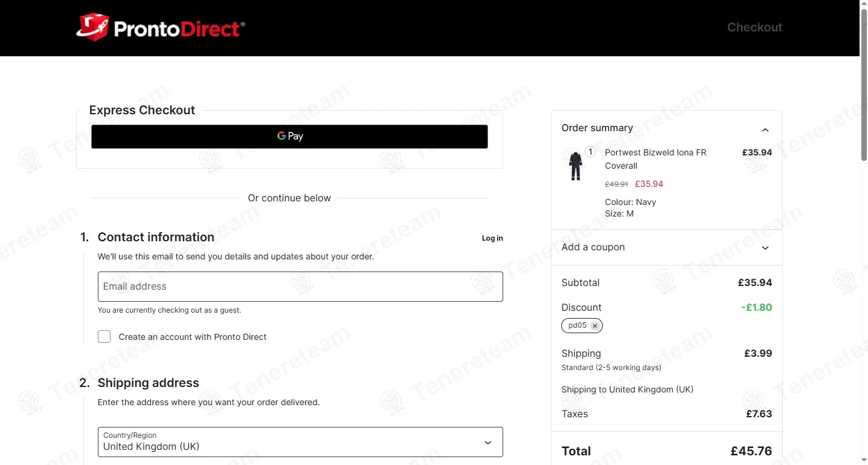Viewport: 868px width, 465px height.
Task: Click the Portwest coverall product thumbnail
Action: pos(575,166)
